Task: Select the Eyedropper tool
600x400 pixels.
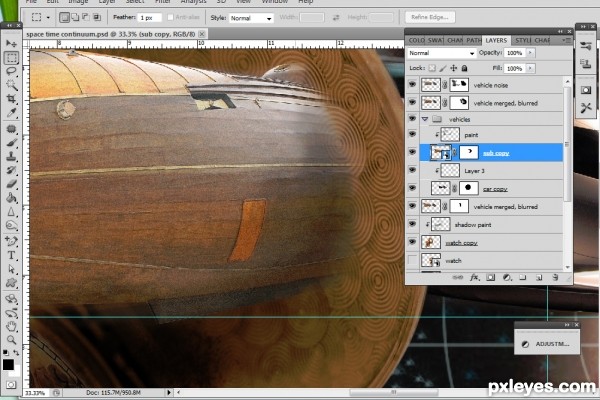Action: coord(11,113)
